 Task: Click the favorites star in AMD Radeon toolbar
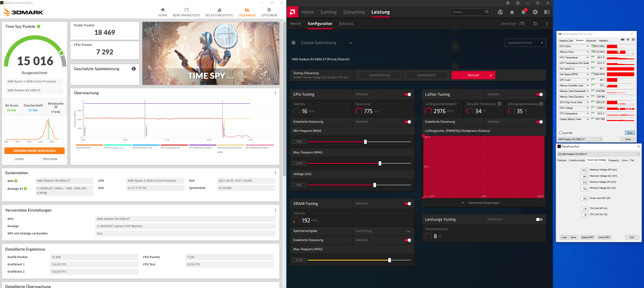(x=512, y=12)
